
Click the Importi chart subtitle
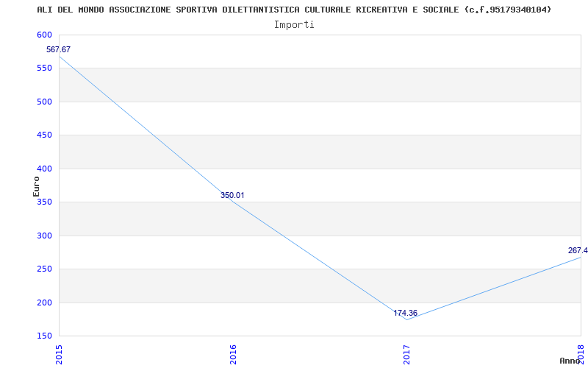pyautogui.click(x=294, y=25)
